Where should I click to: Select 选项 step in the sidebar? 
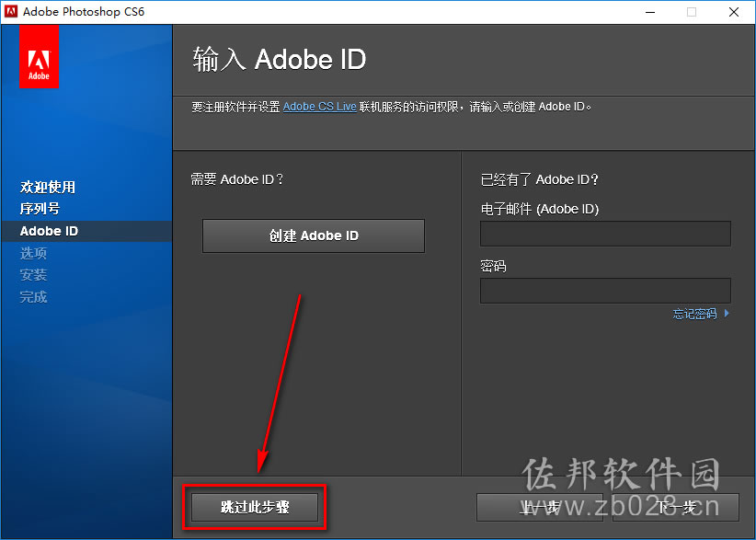click(33, 253)
